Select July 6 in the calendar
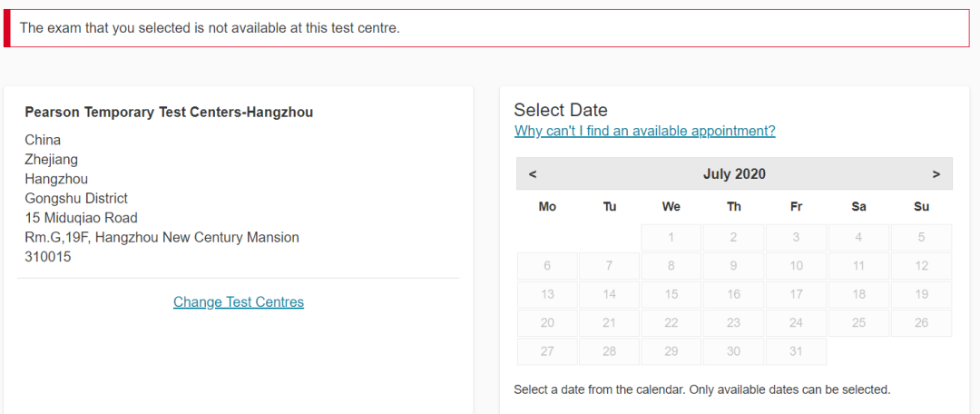Image resolution: width=980 pixels, height=414 pixels. [x=547, y=266]
